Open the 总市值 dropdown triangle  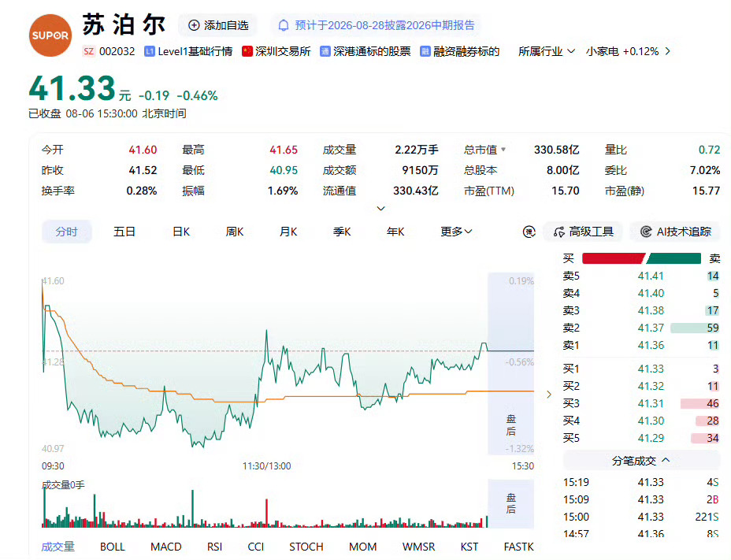point(503,150)
